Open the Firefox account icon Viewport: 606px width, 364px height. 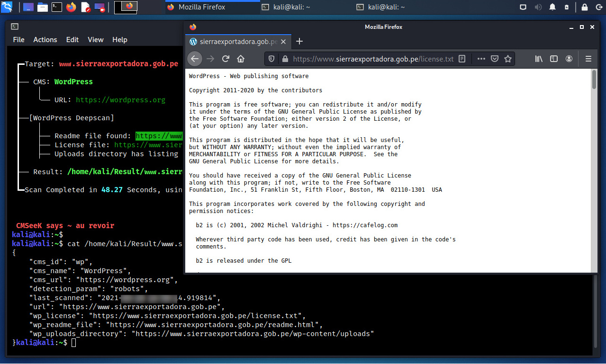click(x=569, y=59)
